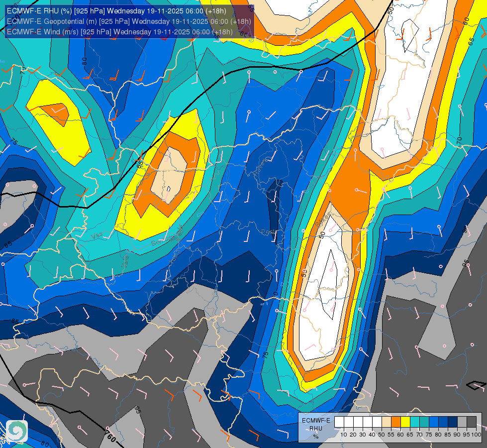Select the ECMWF-E Wind (m/s) layer title
Screen dimensions: 487x448
(x=119, y=32)
